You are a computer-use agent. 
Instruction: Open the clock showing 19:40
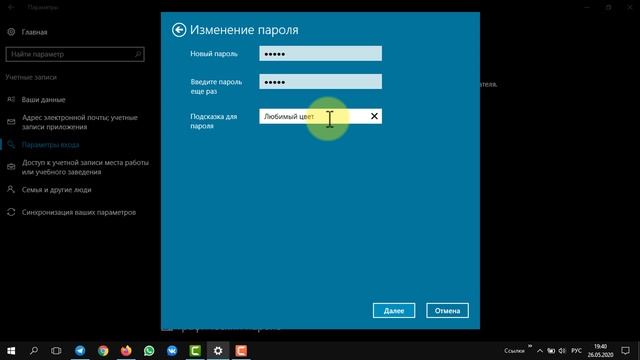coord(600,351)
